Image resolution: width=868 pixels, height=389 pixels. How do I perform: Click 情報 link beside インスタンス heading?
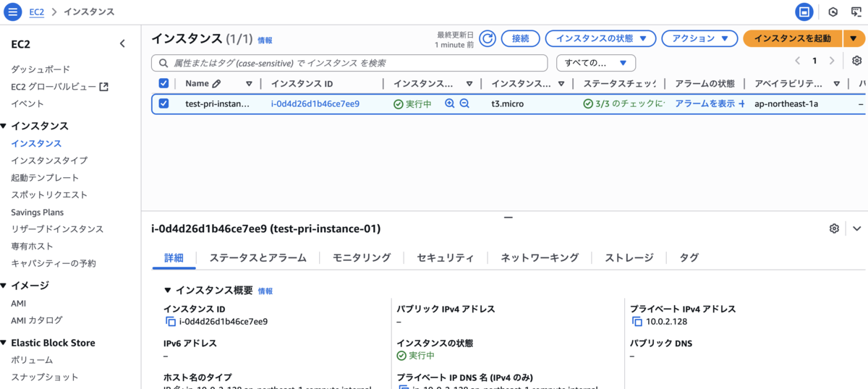coord(265,40)
